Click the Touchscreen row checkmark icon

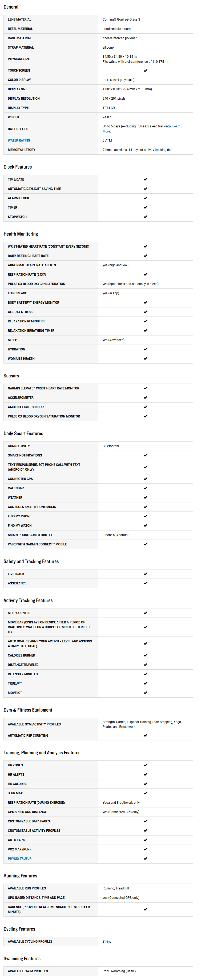[145, 71]
